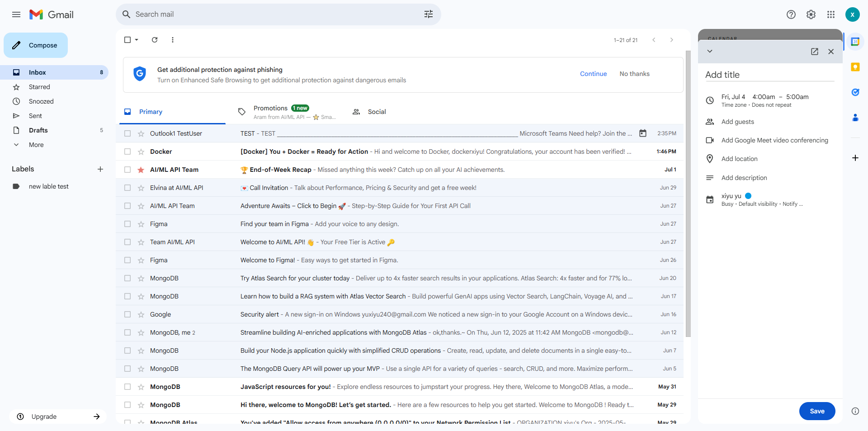868x431 pixels.
Task: Open the Starred folder
Action: [39, 87]
